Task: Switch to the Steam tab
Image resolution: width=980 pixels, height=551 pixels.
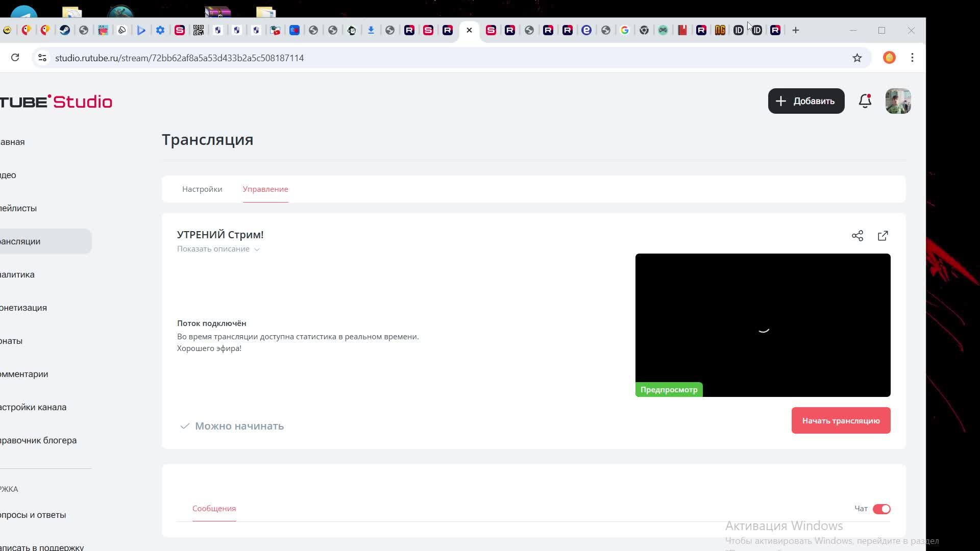Action: coord(65,30)
